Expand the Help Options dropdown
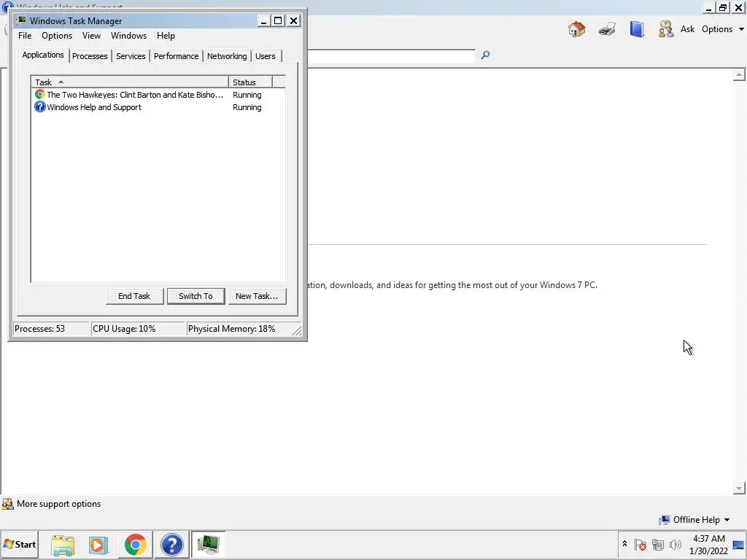 722,29
